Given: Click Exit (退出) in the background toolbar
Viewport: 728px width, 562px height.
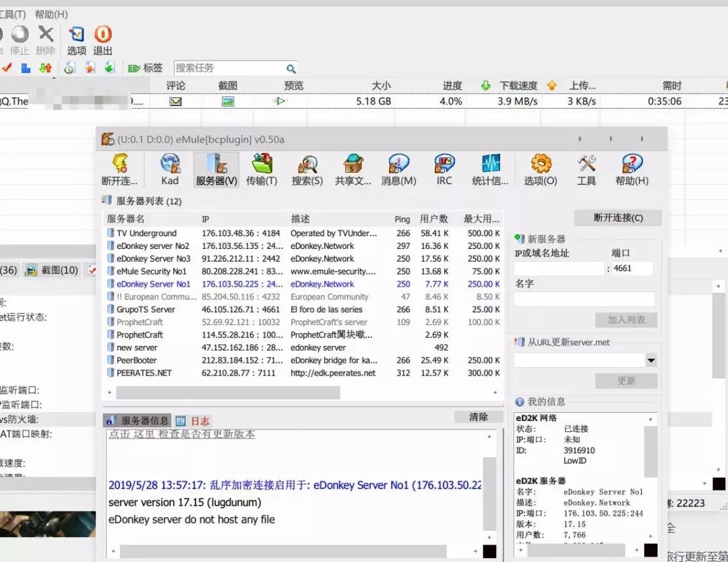Looking at the screenshot, I should click(102, 41).
